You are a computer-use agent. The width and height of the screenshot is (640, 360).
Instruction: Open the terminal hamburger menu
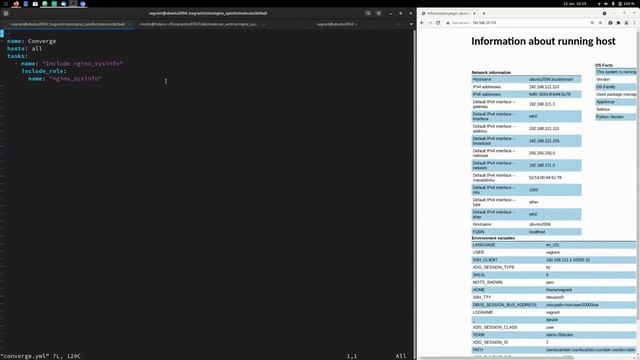click(x=379, y=13)
